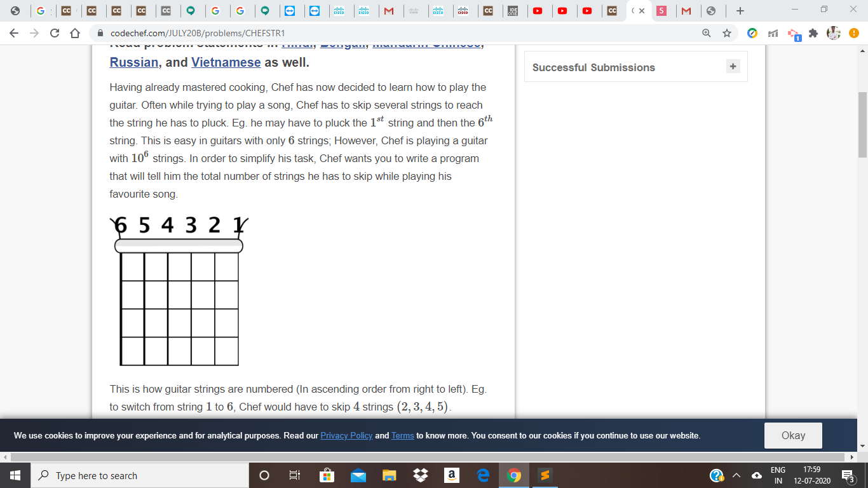The image size is (868, 488).
Task: Click the taskbar search box
Action: pyautogui.click(x=140, y=475)
